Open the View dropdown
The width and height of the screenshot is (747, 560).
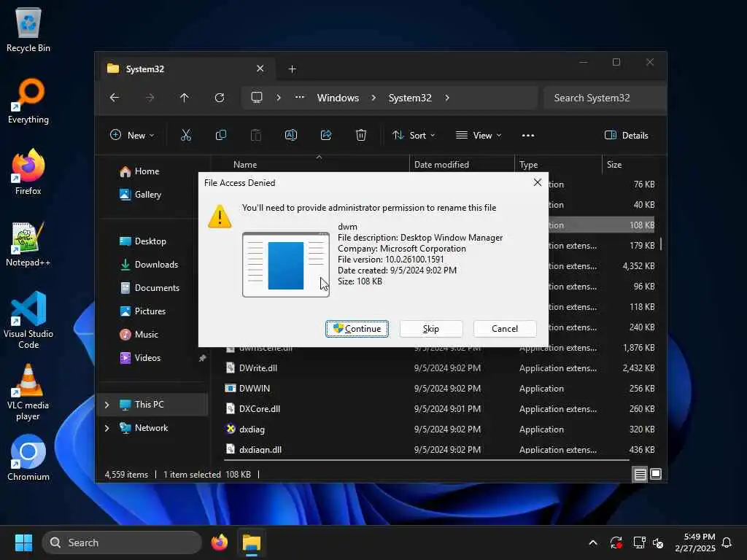pos(479,135)
